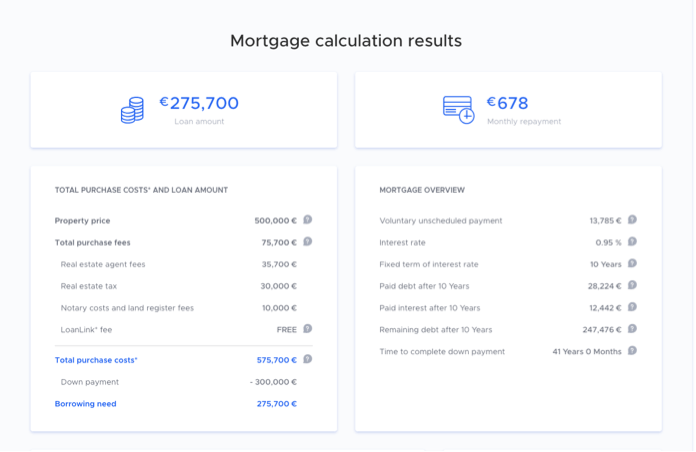Click info icon for Fixed term of interest rate
Image resolution: width=696 pixels, height=452 pixels.
pyautogui.click(x=632, y=263)
